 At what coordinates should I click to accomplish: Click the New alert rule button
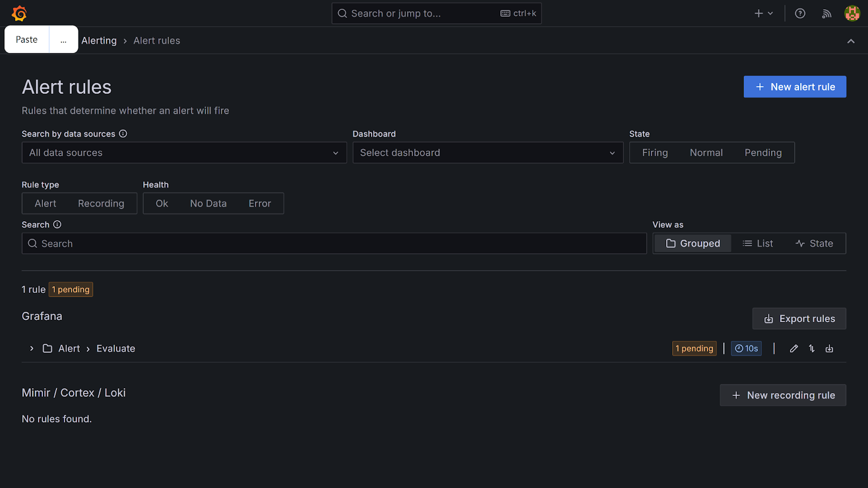coord(795,87)
